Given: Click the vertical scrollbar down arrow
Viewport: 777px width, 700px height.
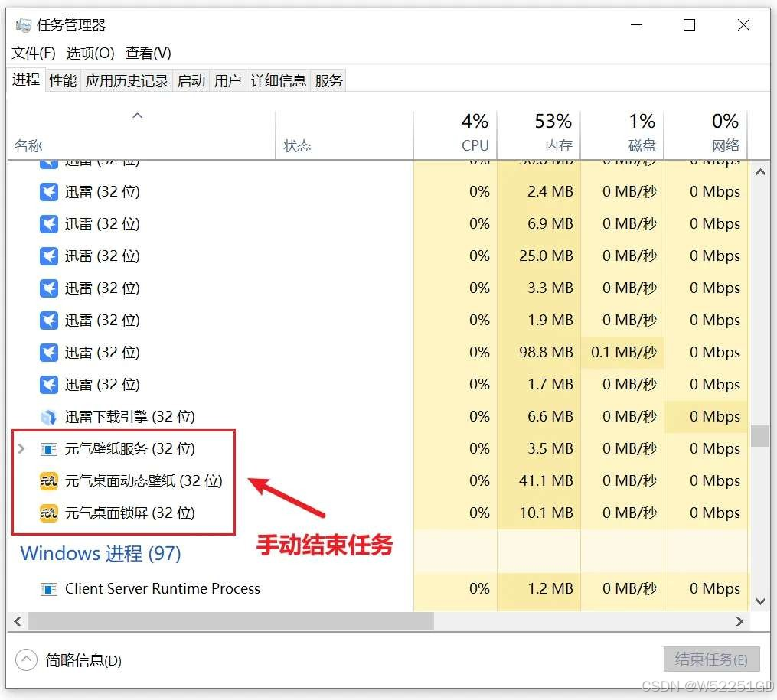Looking at the screenshot, I should (760, 601).
